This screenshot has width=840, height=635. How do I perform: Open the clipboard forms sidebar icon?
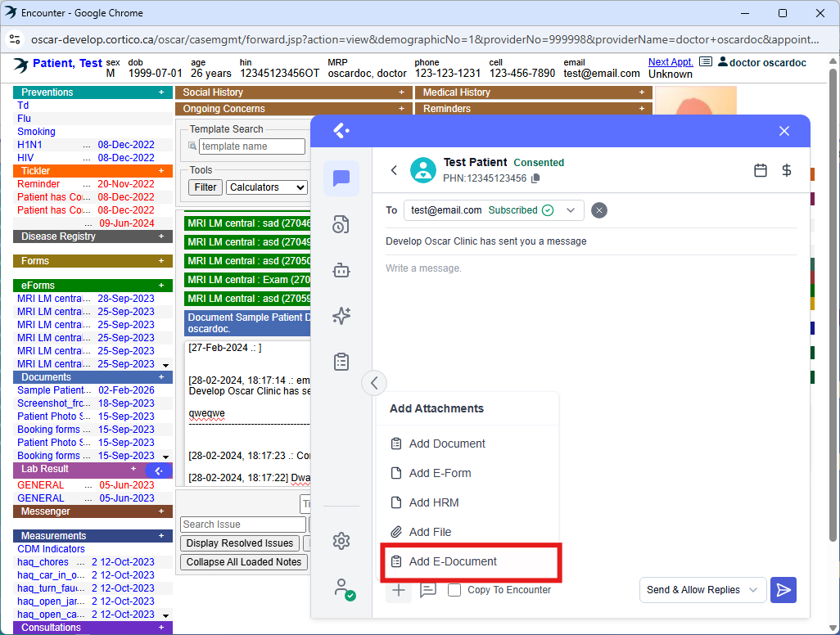341,362
